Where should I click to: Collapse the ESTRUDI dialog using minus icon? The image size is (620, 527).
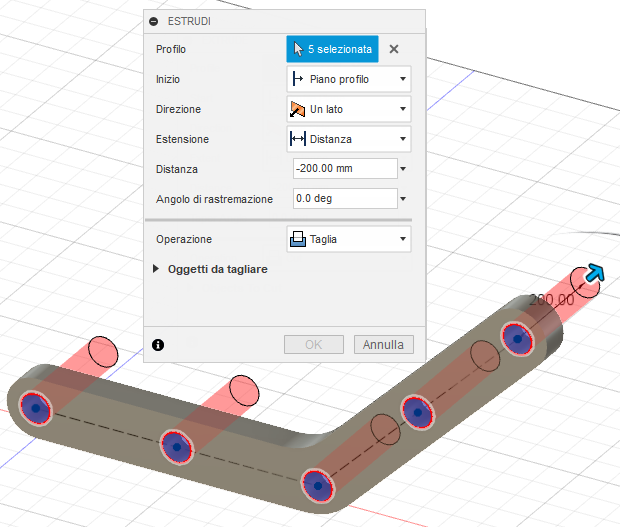coord(153,21)
